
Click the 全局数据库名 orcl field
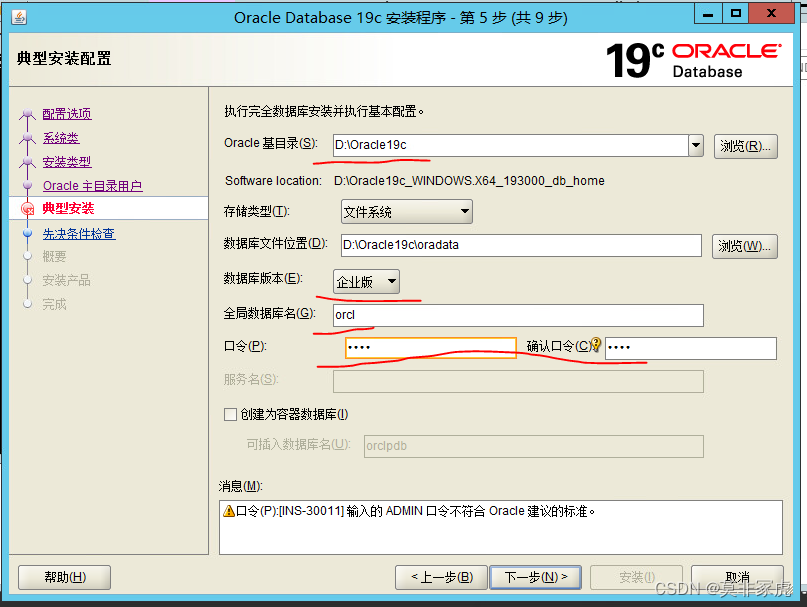pyautogui.click(x=518, y=315)
